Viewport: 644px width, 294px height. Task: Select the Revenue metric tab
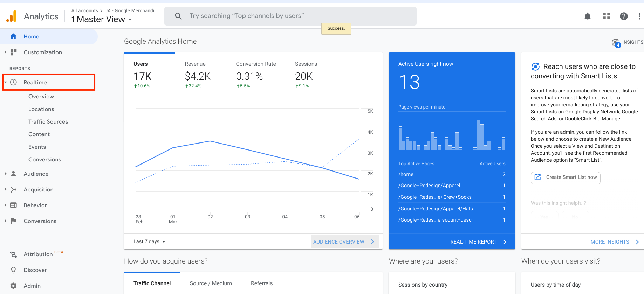[198, 75]
